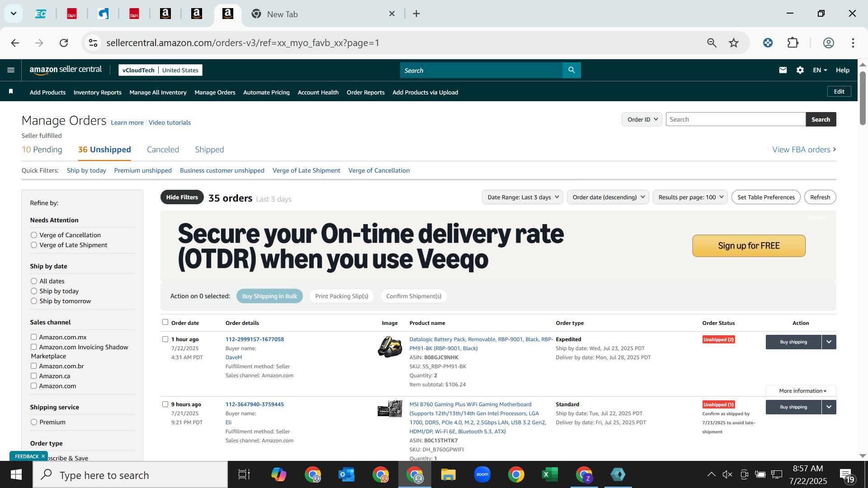Select Verge of Late Shipment radio filter

(x=34, y=245)
